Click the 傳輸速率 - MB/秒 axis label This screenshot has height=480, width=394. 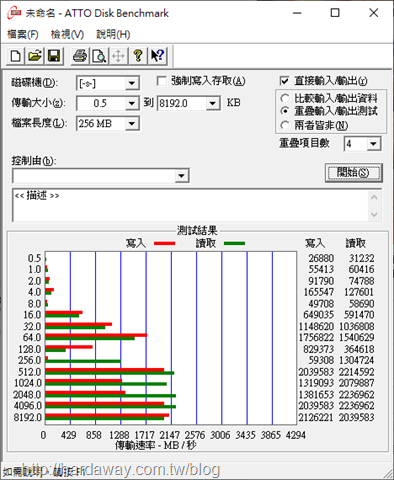point(156,445)
